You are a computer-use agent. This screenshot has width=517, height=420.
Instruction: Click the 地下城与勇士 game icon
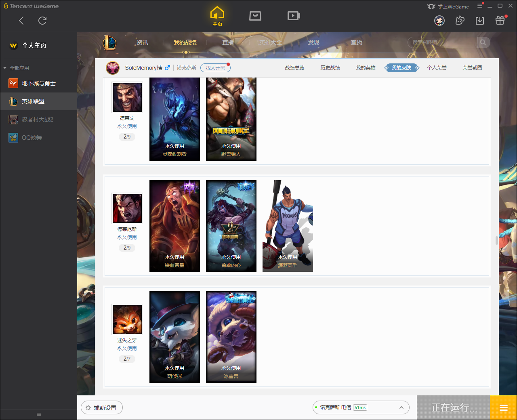13,83
